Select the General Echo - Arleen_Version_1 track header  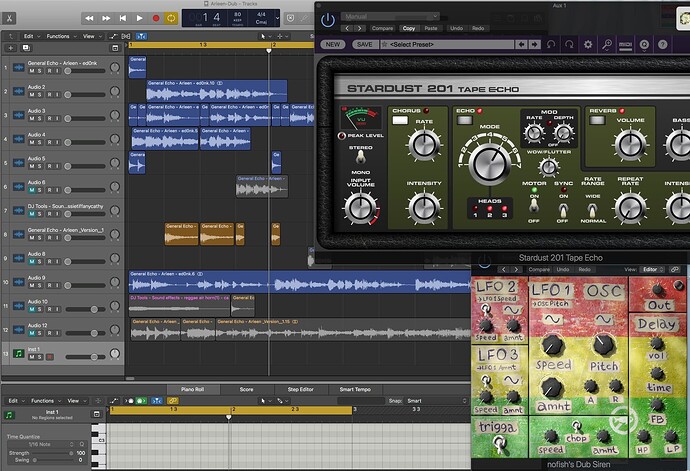pyautogui.click(x=62, y=234)
